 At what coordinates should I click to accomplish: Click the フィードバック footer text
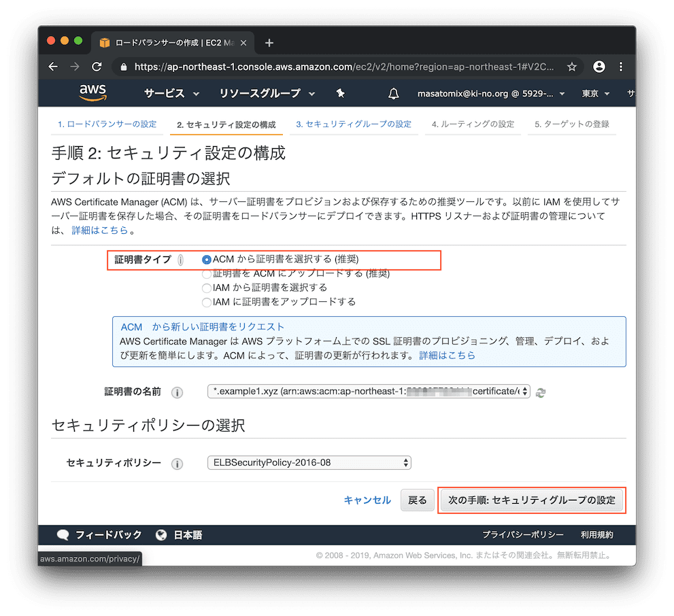coord(108,535)
